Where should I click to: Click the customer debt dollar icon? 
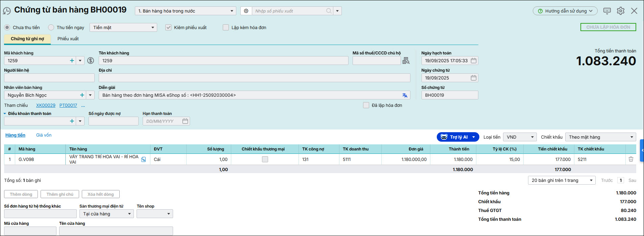pos(91,61)
